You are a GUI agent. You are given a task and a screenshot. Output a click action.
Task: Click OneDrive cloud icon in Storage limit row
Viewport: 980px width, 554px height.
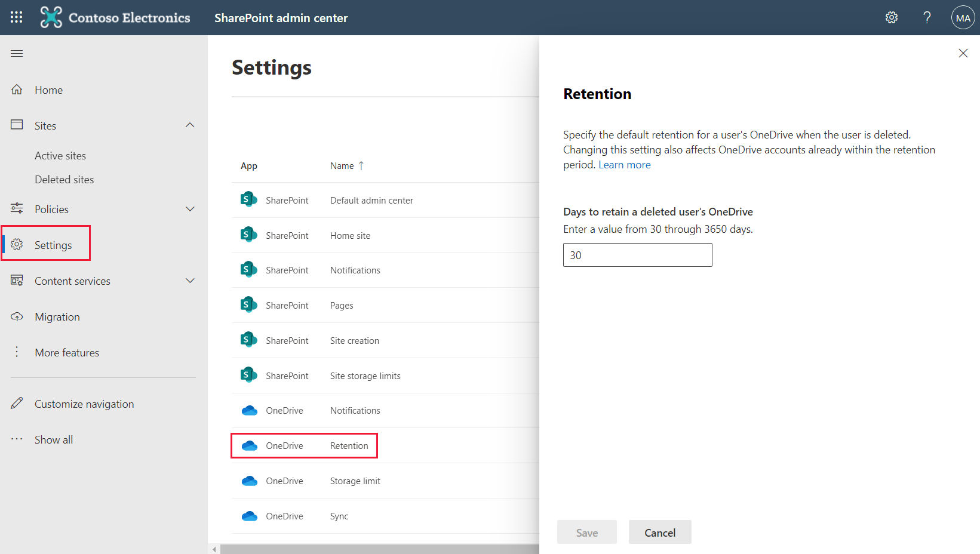pyautogui.click(x=249, y=481)
